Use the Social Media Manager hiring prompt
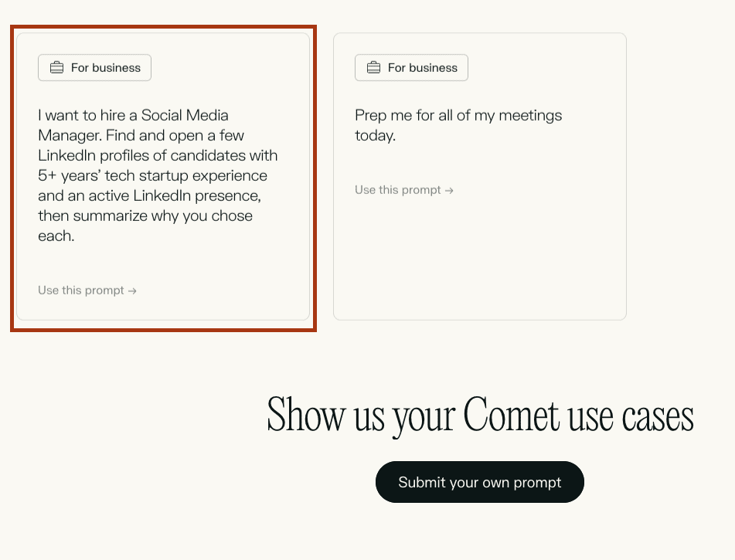The image size is (735, 560). click(87, 290)
